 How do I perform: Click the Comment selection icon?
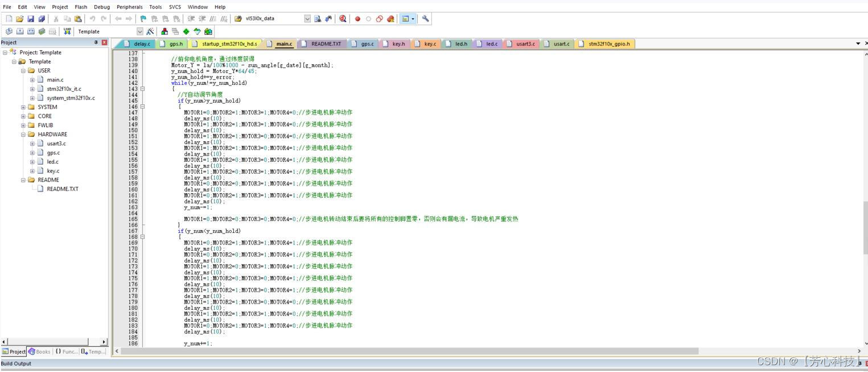[213, 19]
